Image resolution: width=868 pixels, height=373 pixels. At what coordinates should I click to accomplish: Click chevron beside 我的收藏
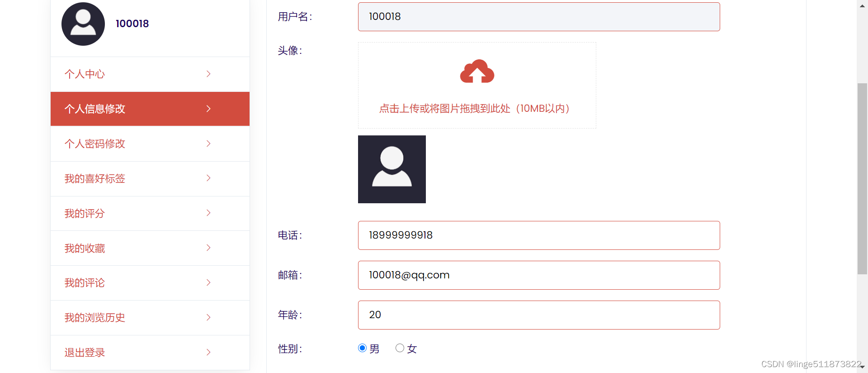click(x=208, y=248)
